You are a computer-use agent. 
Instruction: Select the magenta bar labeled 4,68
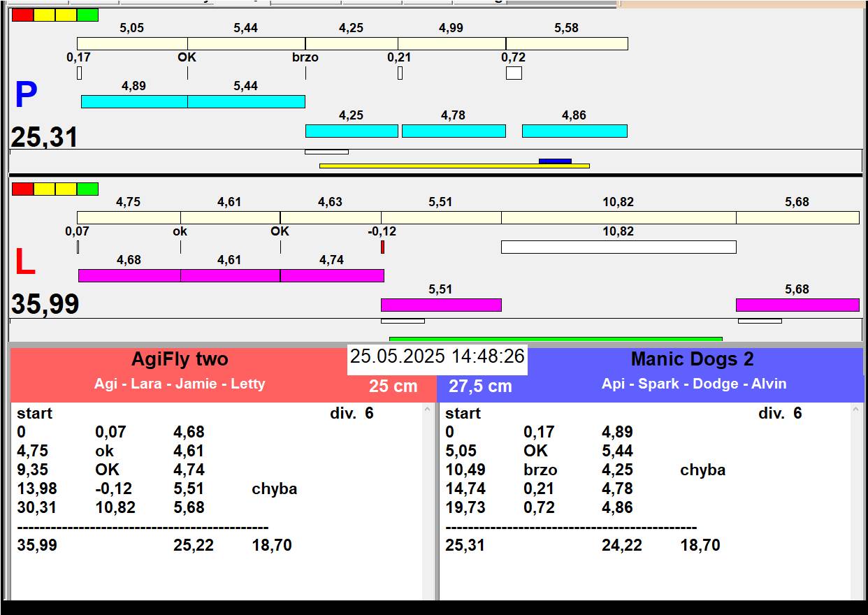[129, 275]
